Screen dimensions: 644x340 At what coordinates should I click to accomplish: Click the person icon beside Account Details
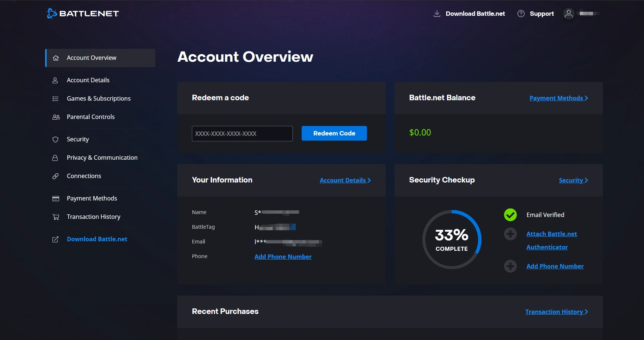55,80
